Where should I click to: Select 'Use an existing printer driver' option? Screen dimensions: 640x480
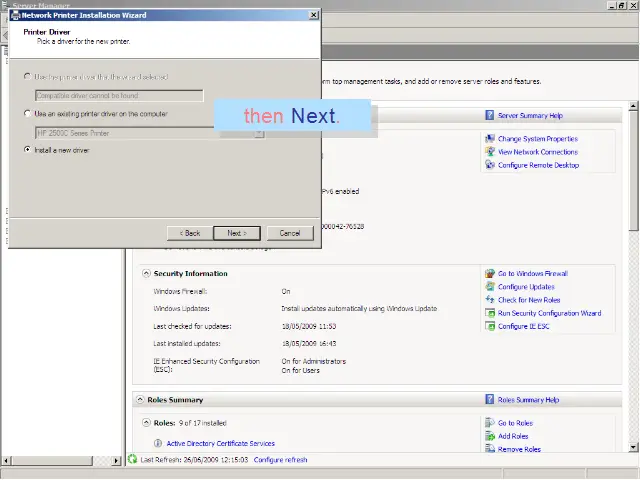click(x=28, y=114)
